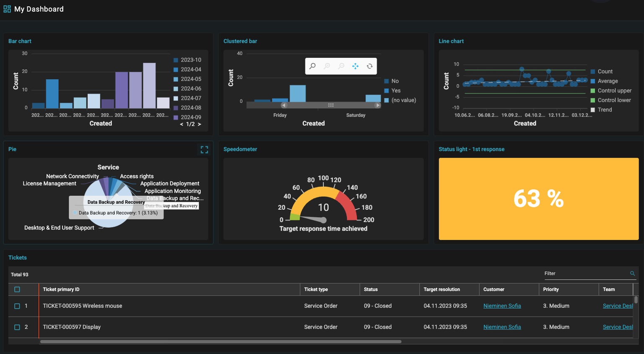Select the zoom tool on the Clustered bar chart
The height and width of the screenshot is (354, 644).
tap(312, 66)
